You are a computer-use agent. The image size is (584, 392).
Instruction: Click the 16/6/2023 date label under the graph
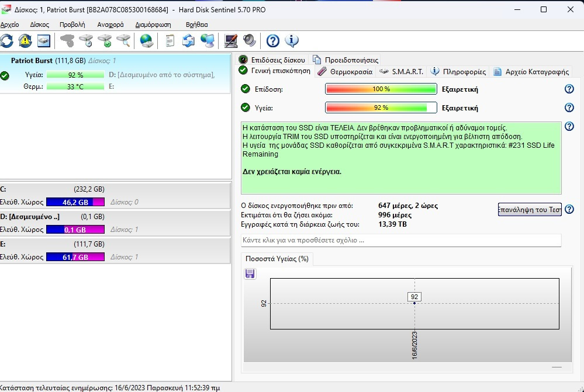coord(414,345)
